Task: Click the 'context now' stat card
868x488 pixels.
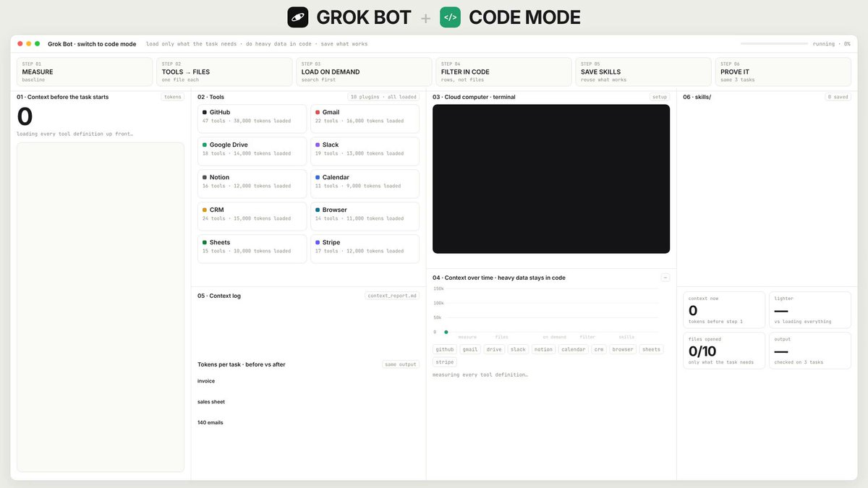Action: click(724, 310)
